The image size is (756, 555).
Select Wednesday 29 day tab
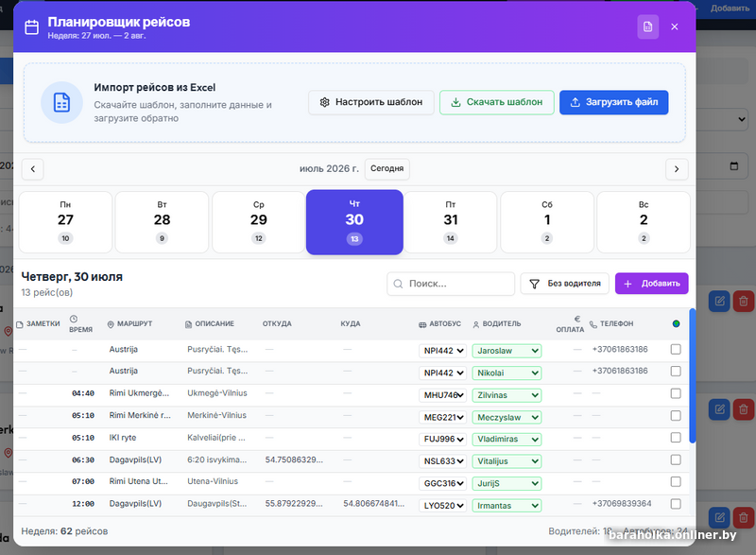[258, 222]
